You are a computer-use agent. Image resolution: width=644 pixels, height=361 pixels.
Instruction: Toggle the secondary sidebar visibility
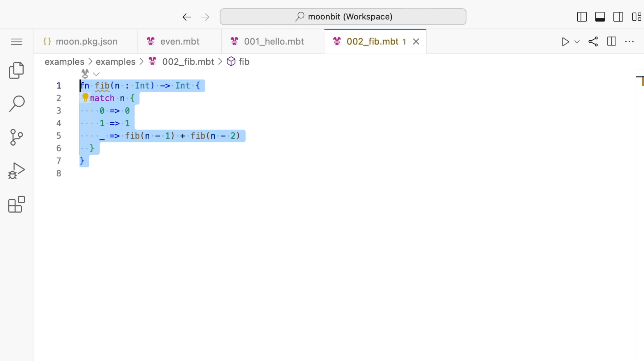pos(618,16)
